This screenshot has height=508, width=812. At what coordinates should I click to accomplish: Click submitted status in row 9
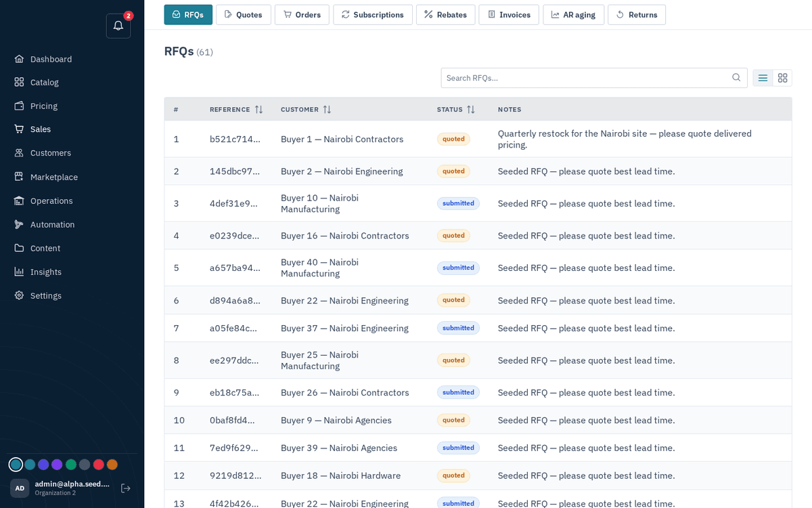click(458, 392)
